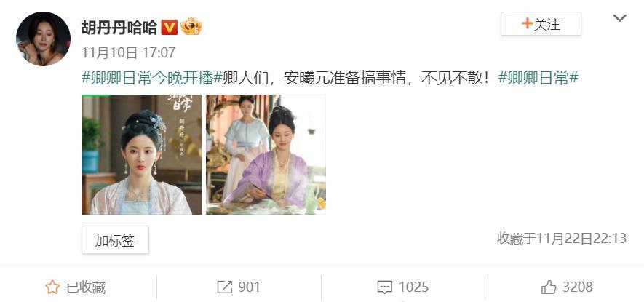Image resolution: width=644 pixels, height=302 pixels.
Task: Toggle like on the post with 3208 likes
Action: [567, 287]
